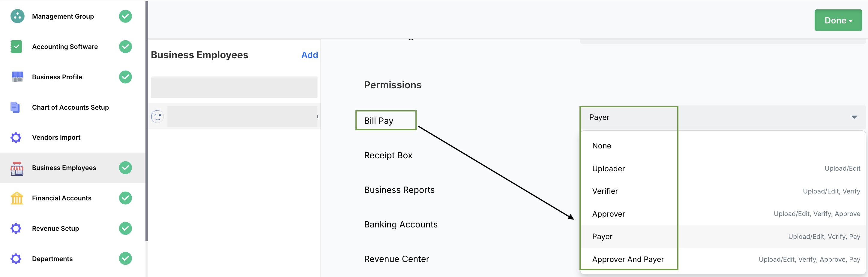This screenshot has height=277, width=868.
Task: Click the Business Employees green checkmark
Action: (125, 168)
